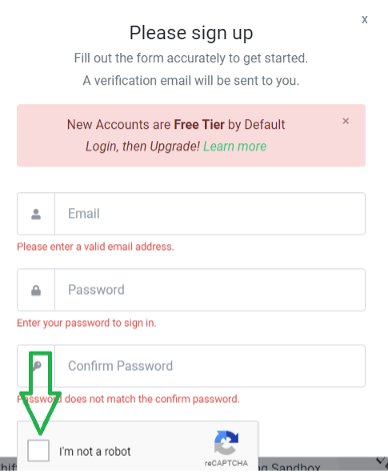Click the enter your password error text

(x=87, y=323)
